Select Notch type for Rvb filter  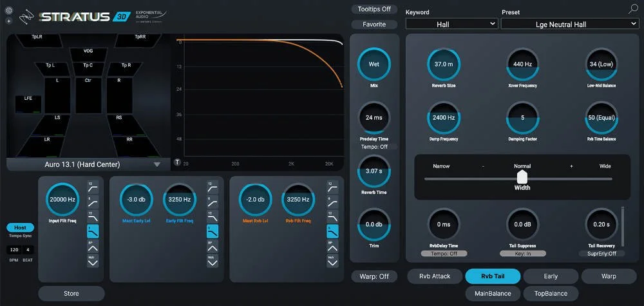[x=333, y=261]
